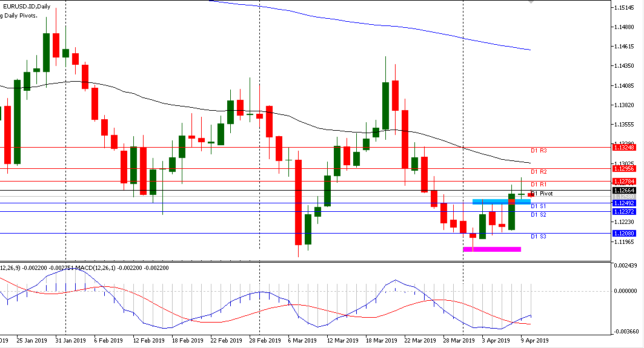This screenshot has width=644, height=348.
Task: Click the 3 Apr 2019 date label
Action: point(496,341)
